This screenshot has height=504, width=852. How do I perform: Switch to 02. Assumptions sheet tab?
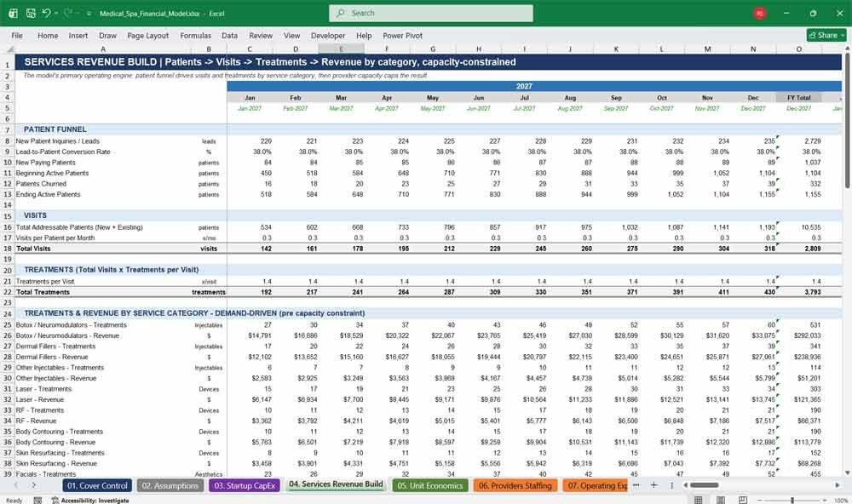[170, 485]
